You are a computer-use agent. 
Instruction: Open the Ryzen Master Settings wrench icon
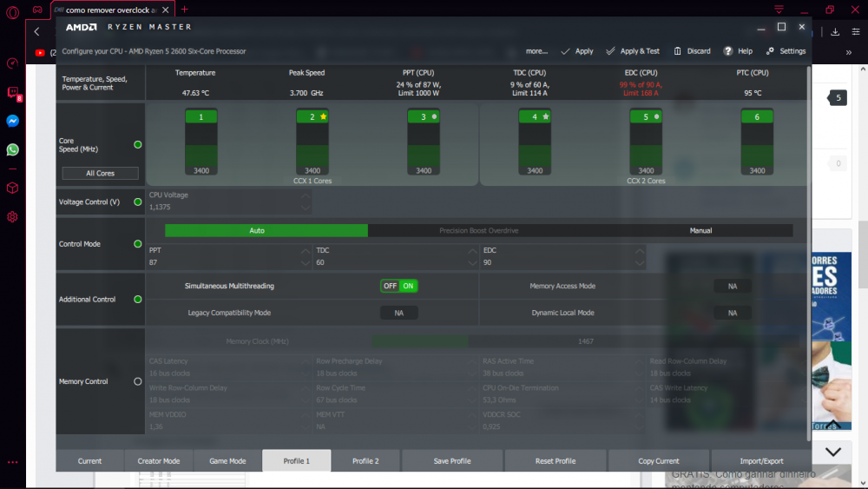click(x=770, y=51)
